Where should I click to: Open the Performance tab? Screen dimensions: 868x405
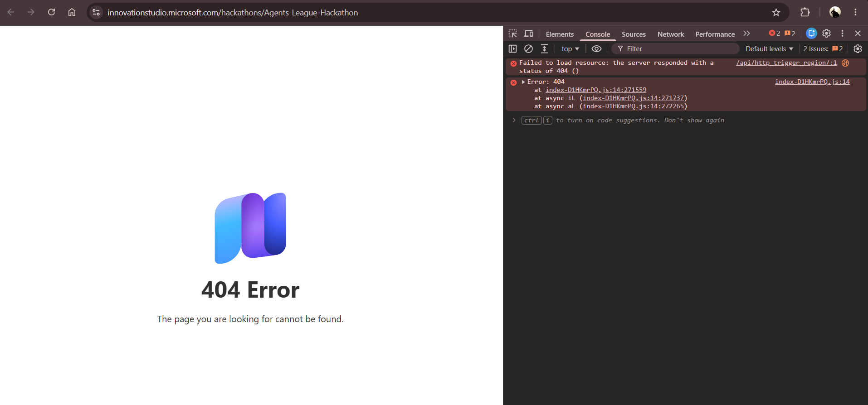(715, 34)
